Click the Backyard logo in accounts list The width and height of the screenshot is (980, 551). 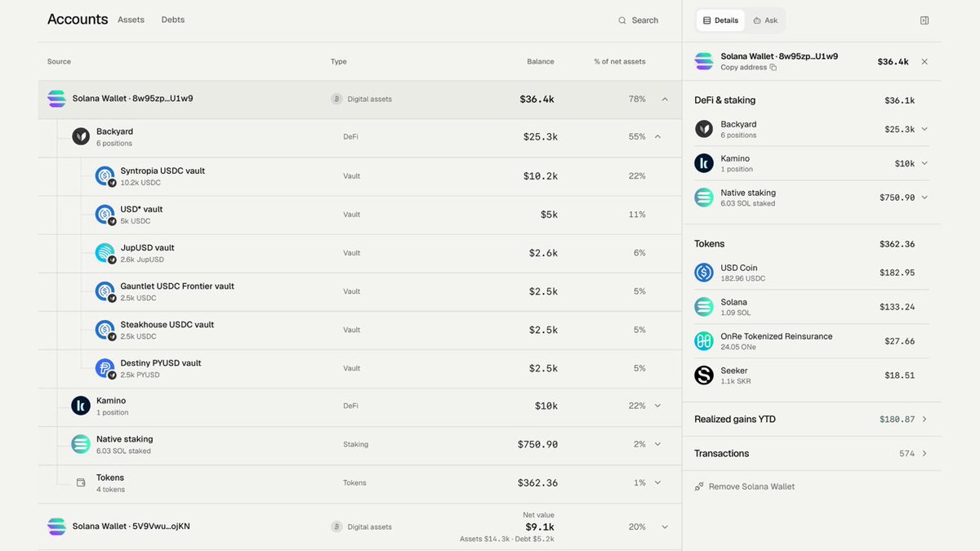(x=81, y=136)
